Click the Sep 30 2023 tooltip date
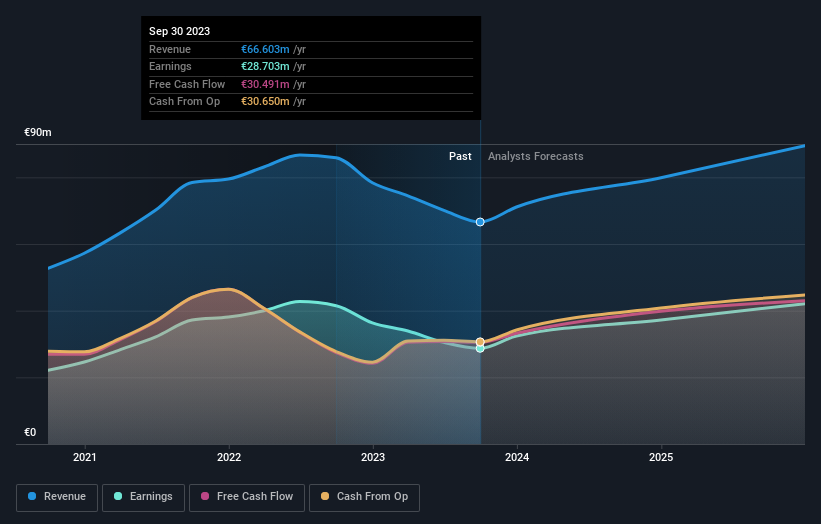 tap(180, 31)
